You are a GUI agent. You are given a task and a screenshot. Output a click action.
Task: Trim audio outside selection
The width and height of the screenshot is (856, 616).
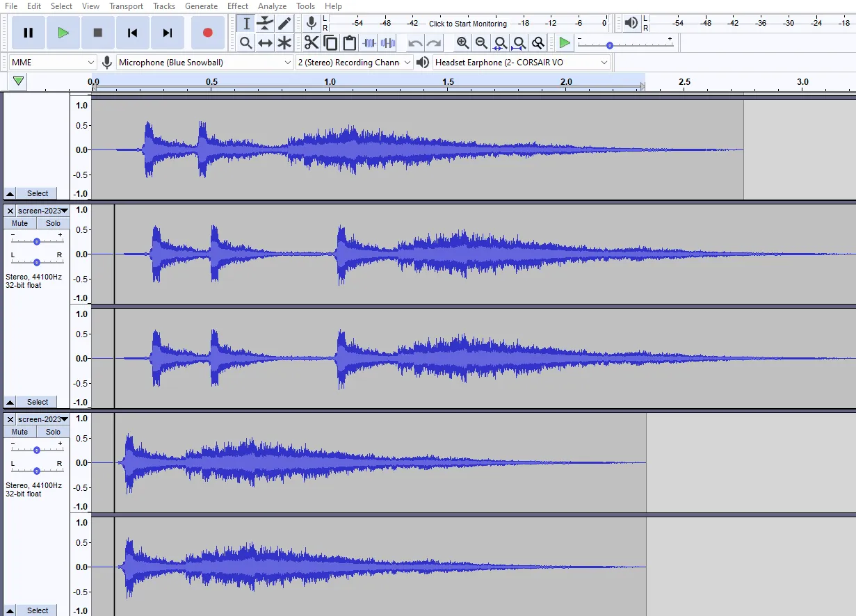click(x=369, y=42)
